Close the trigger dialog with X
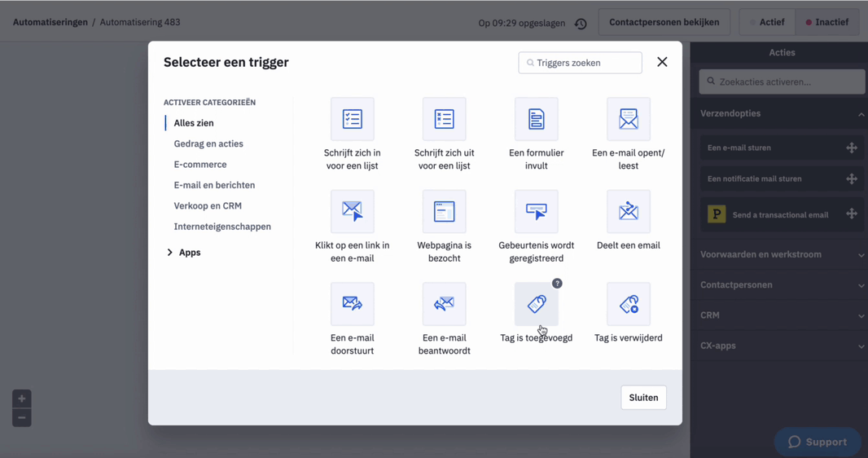Image resolution: width=868 pixels, height=458 pixels. click(662, 62)
